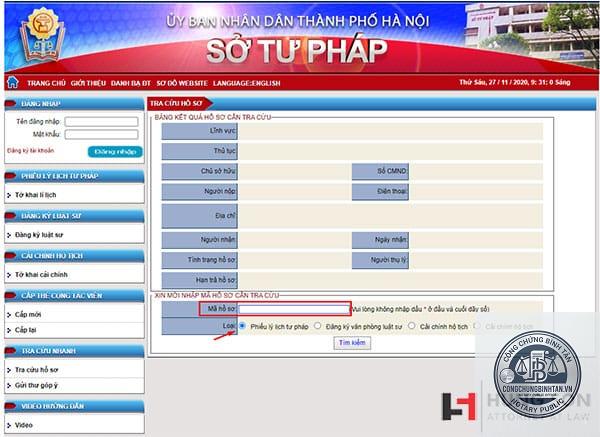Open the GIỚI THIỆU menu item
The image size is (600, 437).
point(88,83)
